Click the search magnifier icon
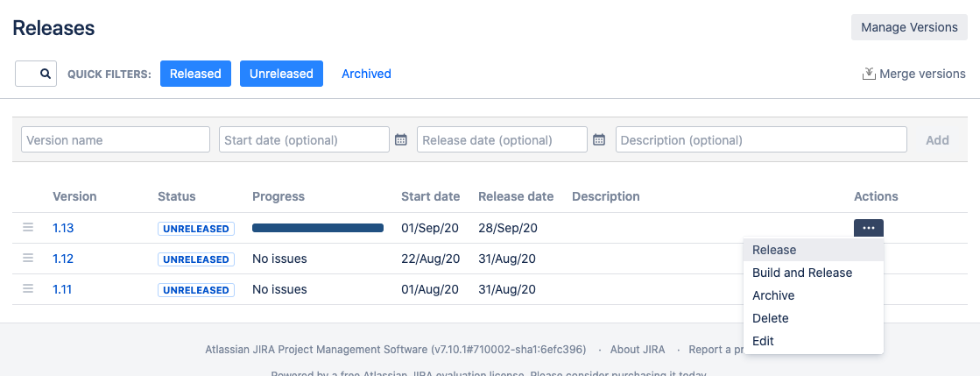 [x=46, y=74]
